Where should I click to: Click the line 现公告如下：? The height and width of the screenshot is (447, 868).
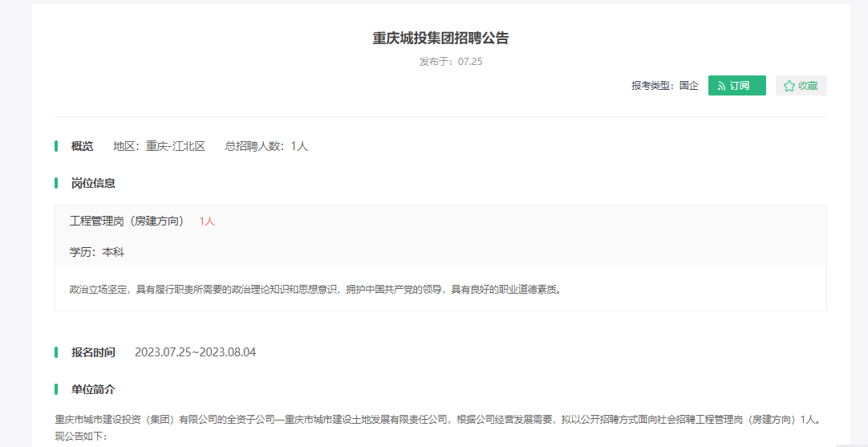click(80, 437)
